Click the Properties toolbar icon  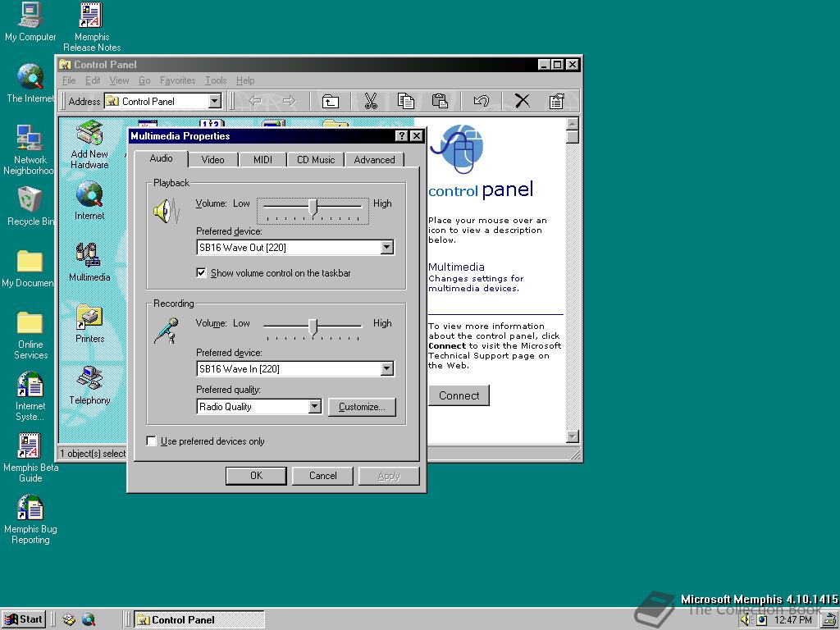click(557, 101)
